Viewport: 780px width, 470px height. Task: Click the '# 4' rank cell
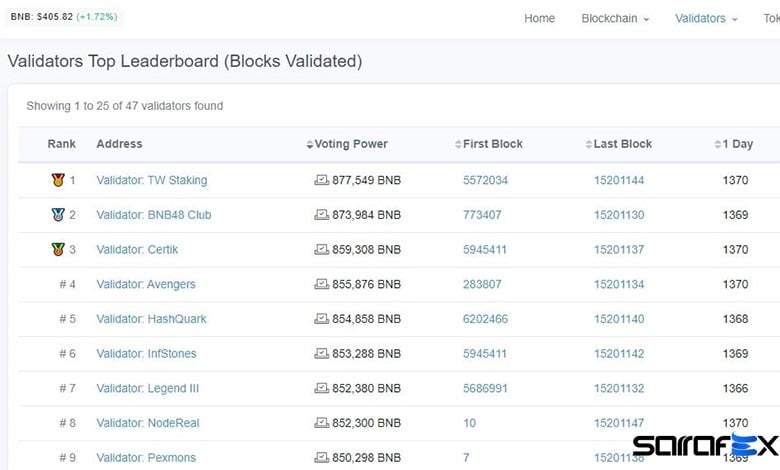point(67,284)
